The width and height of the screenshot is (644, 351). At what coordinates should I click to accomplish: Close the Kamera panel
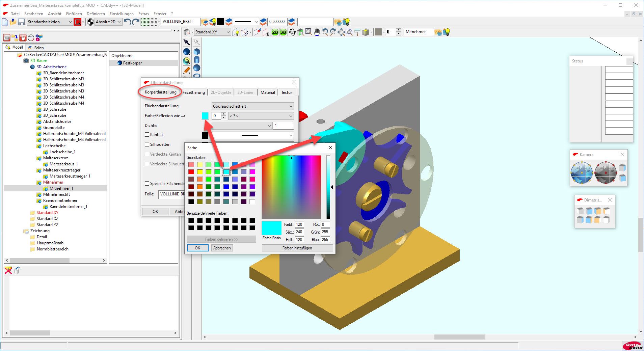point(622,154)
